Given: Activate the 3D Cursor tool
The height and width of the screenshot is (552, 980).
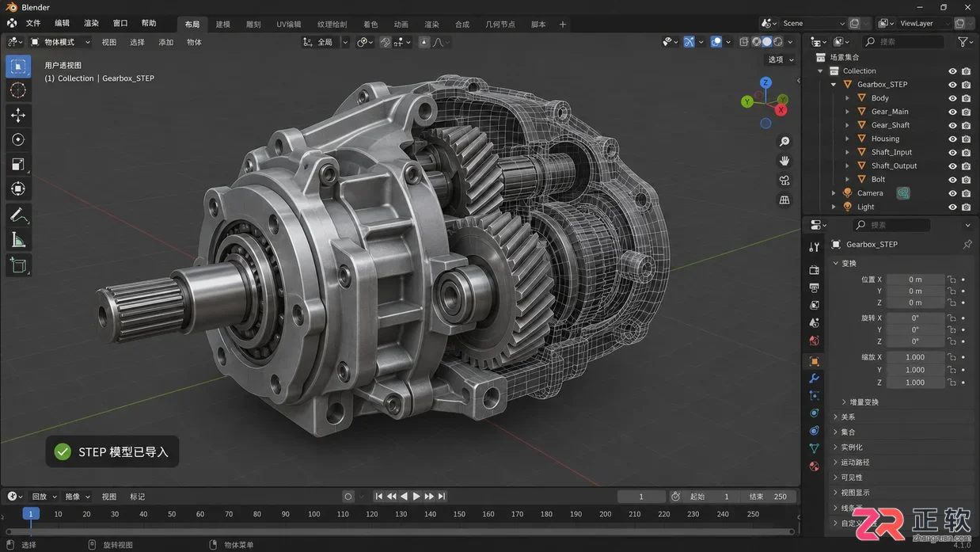Looking at the screenshot, I should pyautogui.click(x=18, y=91).
